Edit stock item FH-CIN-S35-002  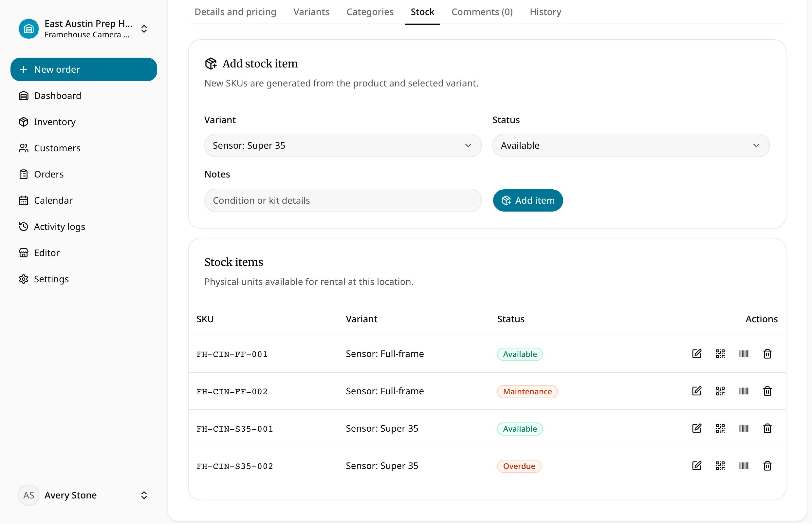(697, 465)
